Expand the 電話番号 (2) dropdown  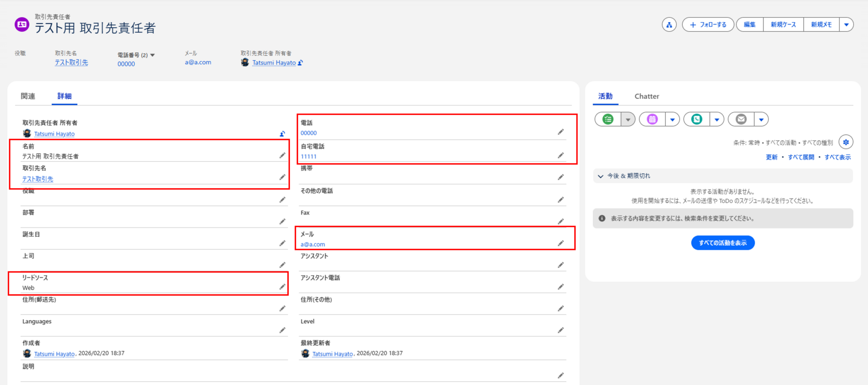(152, 55)
